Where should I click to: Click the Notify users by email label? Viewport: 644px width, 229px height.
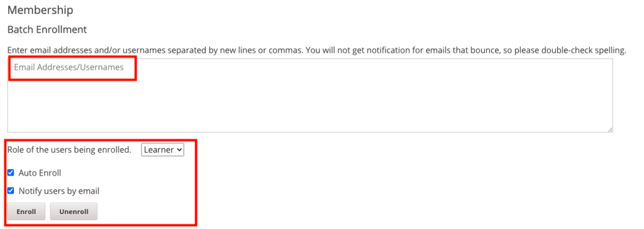click(x=59, y=191)
